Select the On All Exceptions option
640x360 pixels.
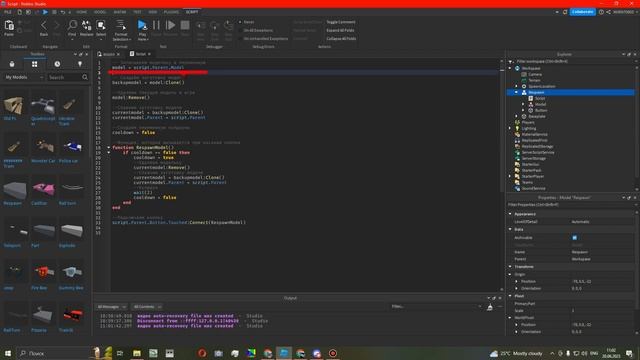tap(256, 30)
